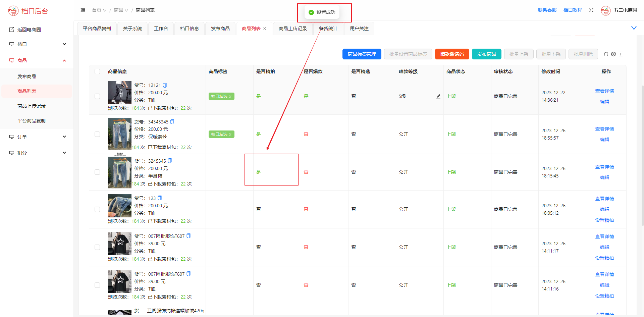Image resolution: width=644 pixels, height=317 pixels.
Task: Click the table refresh icon
Action: point(606,54)
